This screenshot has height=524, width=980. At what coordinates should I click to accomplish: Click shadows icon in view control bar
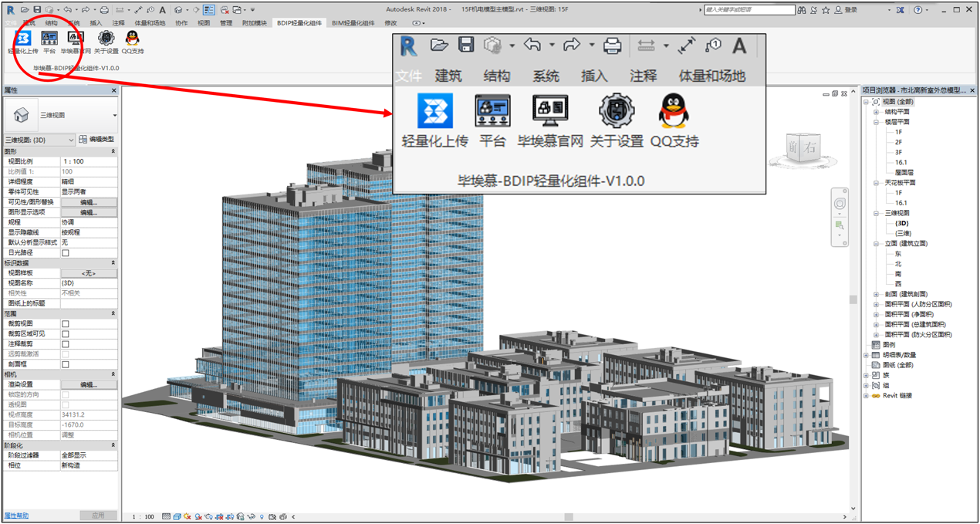[199, 517]
